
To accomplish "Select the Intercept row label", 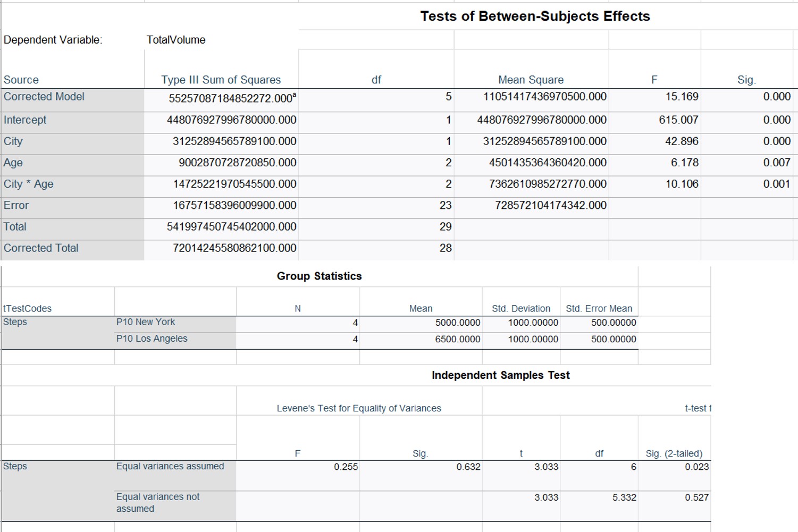I will 25,120.
